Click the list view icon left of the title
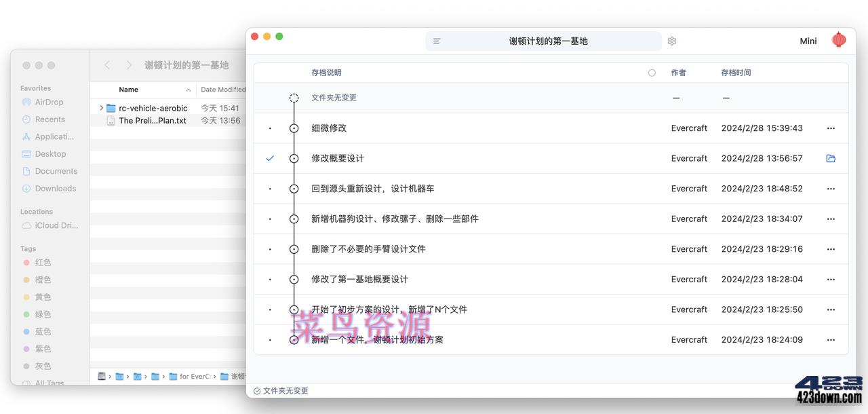868x414 pixels. pyautogui.click(x=437, y=41)
